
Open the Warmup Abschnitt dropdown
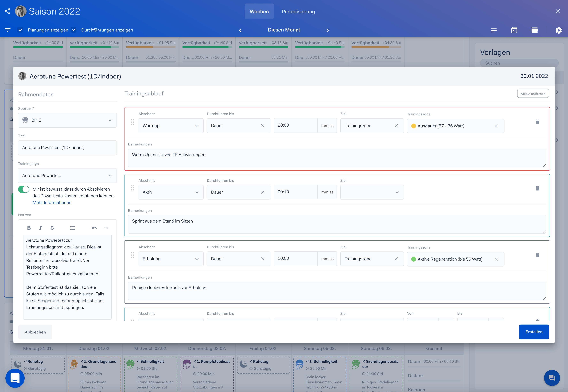[171, 126]
